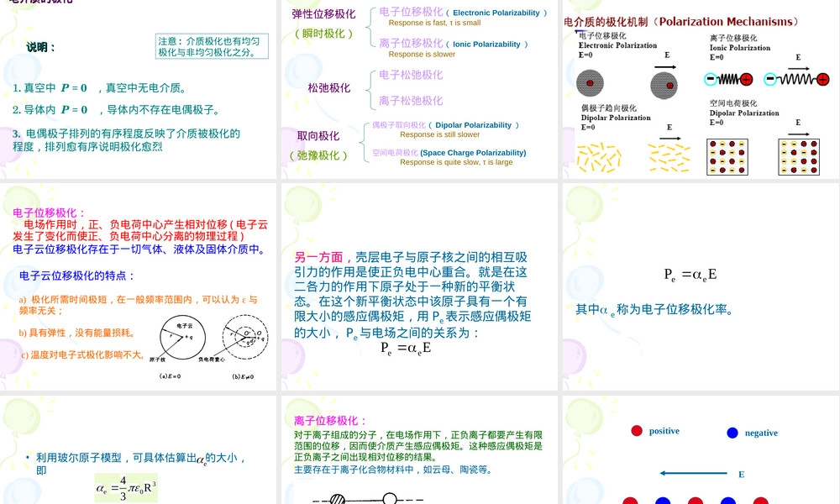The image size is (840, 504).
Task: Click the 松弛极化 category label
Action: point(329,88)
